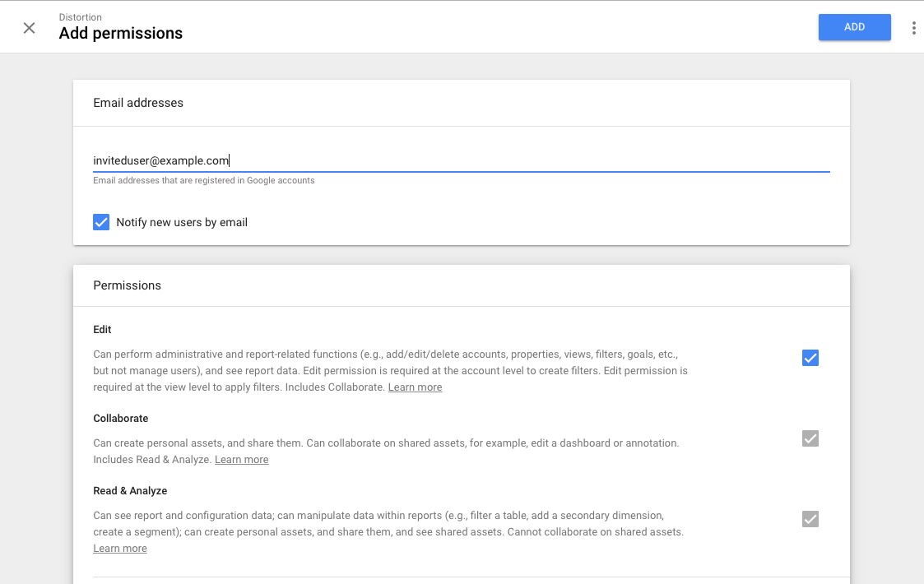924x584 pixels.
Task: Open Learn more link under Collaborate description
Action: 241,460
